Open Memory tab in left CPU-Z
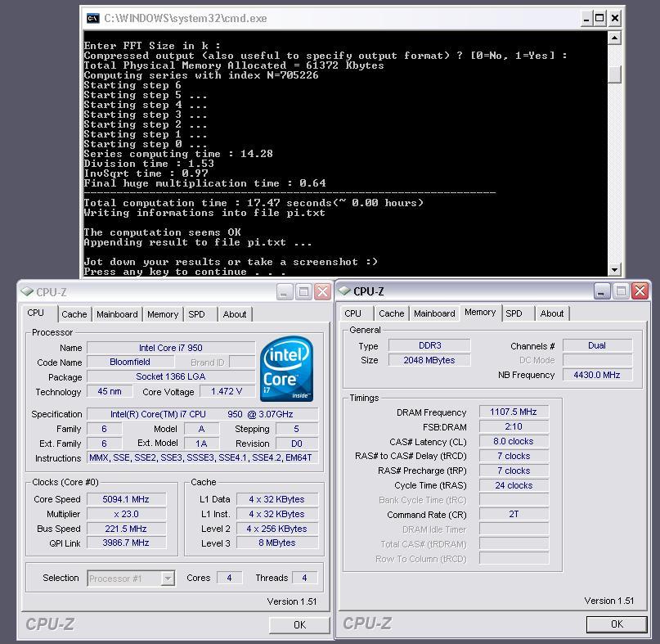The width and height of the screenshot is (660, 644). [163, 314]
